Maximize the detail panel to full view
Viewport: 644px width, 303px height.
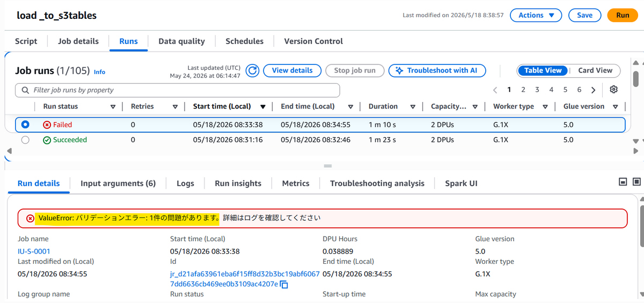tap(637, 182)
